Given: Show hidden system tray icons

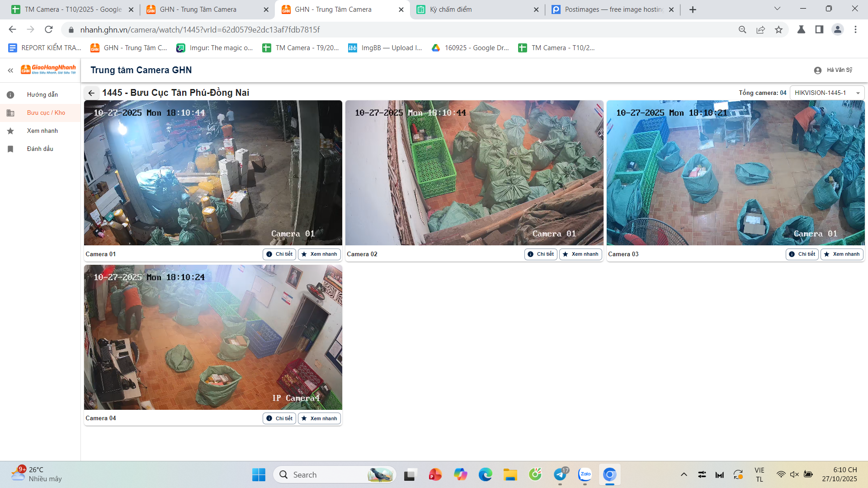Looking at the screenshot, I should (x=684, y=474).
